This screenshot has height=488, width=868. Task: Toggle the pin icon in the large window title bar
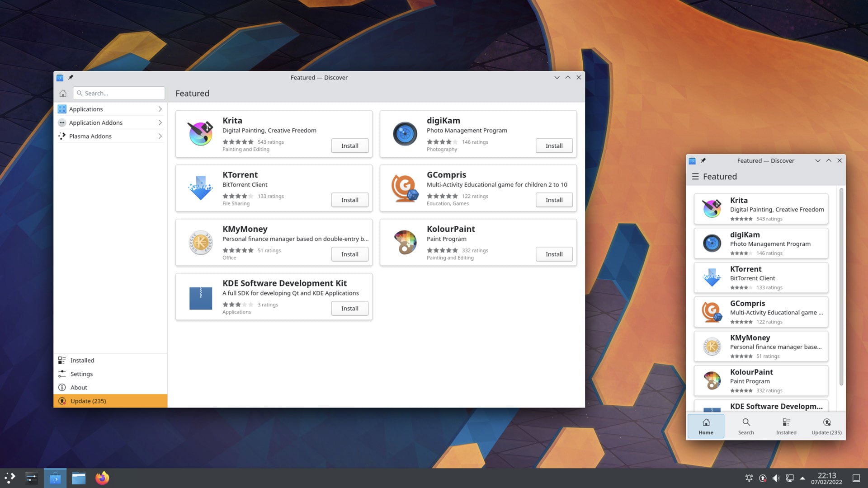click(71, 78)
